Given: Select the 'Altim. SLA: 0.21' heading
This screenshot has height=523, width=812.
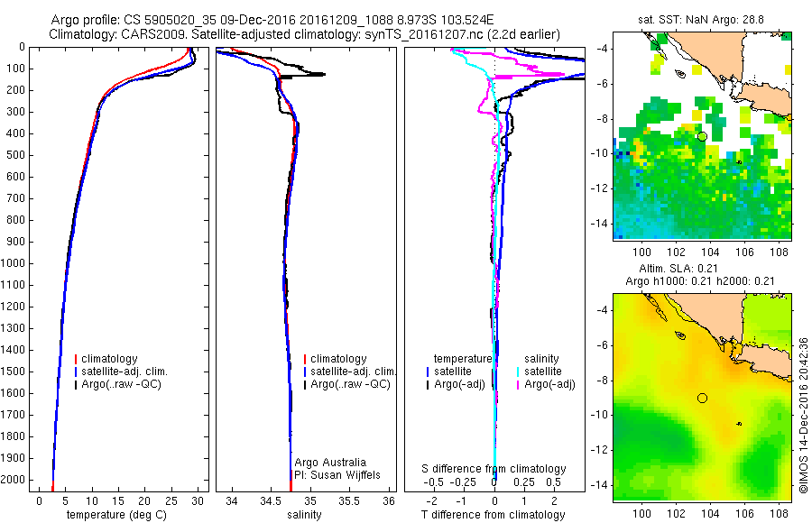Looking at the screenshot, I should pyautogui.click(x=678, y=269).
